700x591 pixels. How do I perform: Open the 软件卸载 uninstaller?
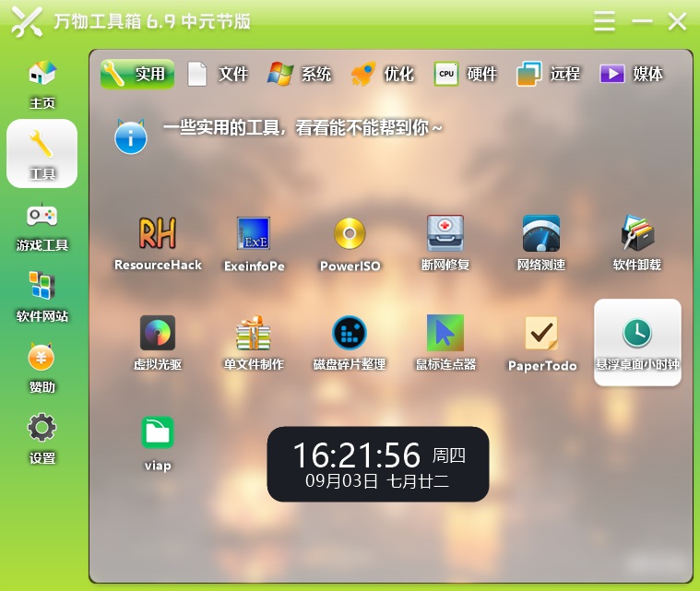(637, 243)
